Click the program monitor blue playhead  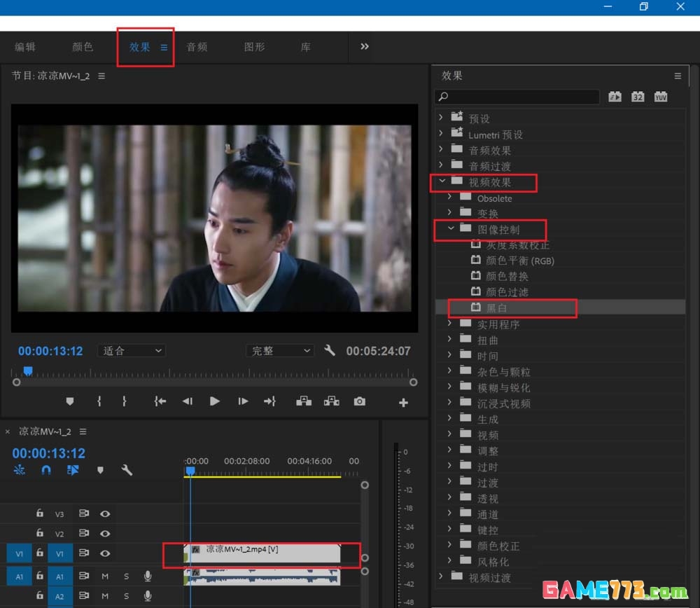click(x=28, y=371)
